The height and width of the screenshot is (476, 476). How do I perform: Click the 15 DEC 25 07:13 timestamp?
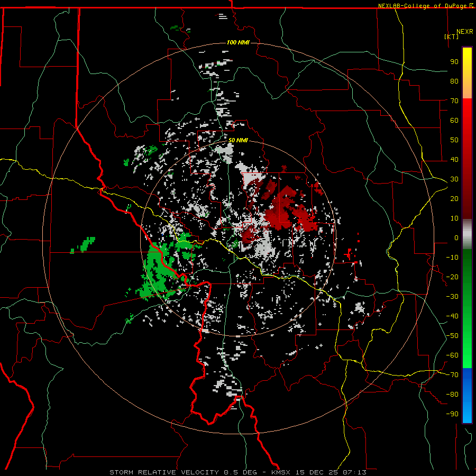(332, 472)
